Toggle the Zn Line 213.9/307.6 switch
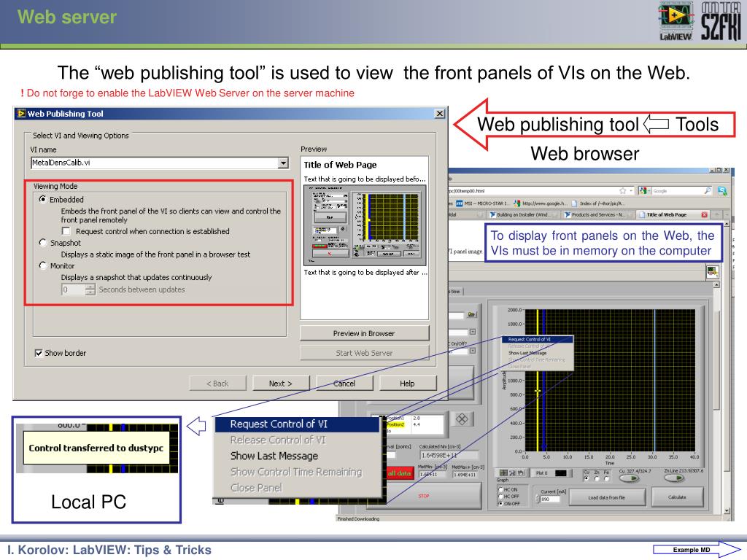The width and height of the screenshot is (747, 560). 673,478
